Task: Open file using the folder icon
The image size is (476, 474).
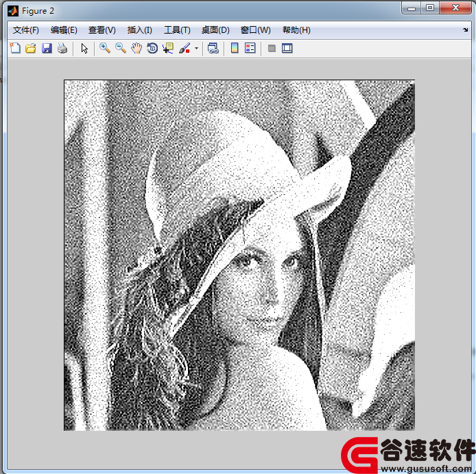Action: (x=31, y=48)
